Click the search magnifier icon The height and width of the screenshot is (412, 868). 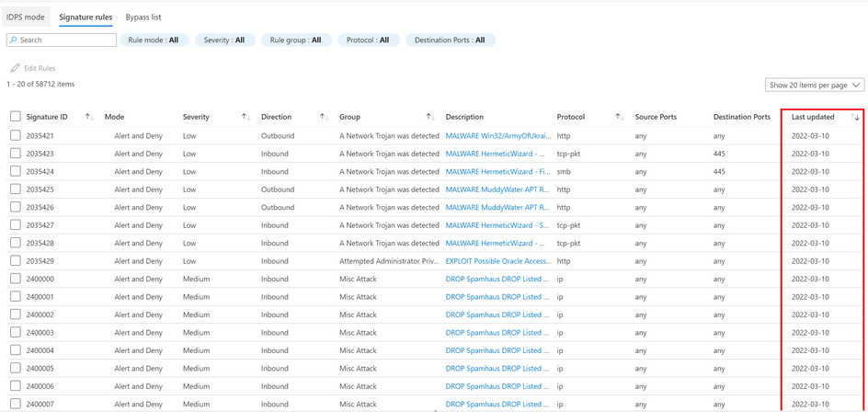[x=13, y=40]
